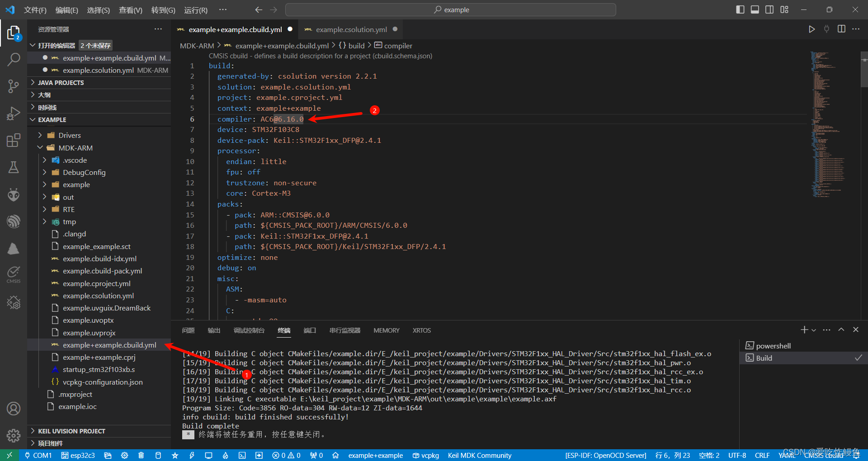
Task: Open the ESP-IDF Espressif icon view
Action: coord(14,221)
